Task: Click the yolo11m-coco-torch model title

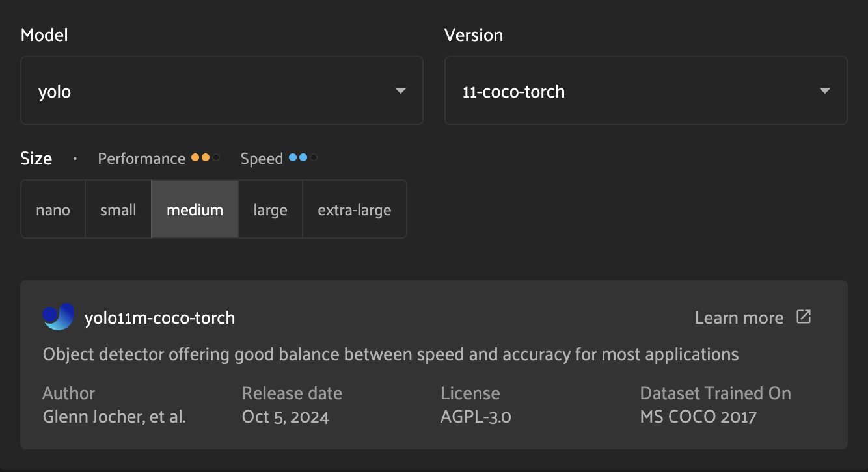Action: click(x=160, y=318)
